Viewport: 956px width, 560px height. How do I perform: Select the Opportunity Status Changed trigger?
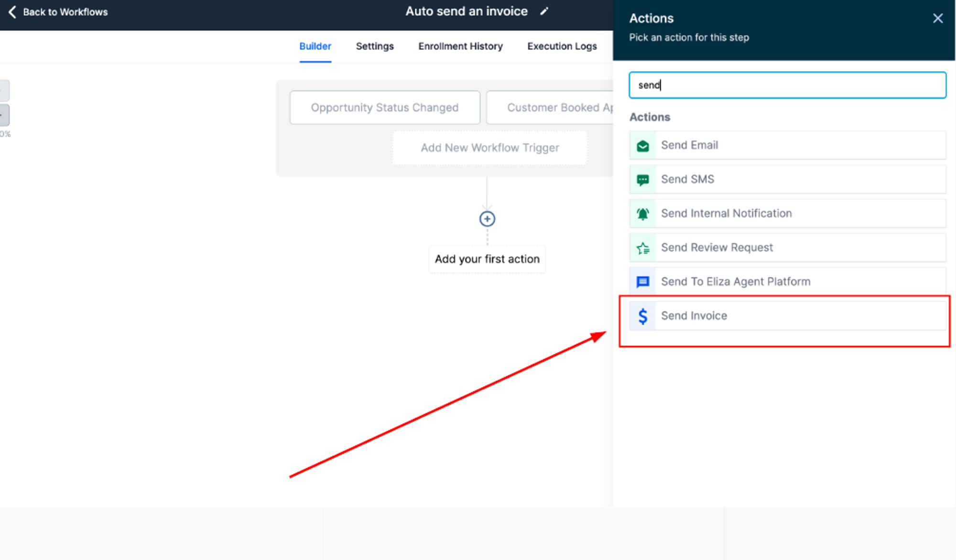point(385,108)
